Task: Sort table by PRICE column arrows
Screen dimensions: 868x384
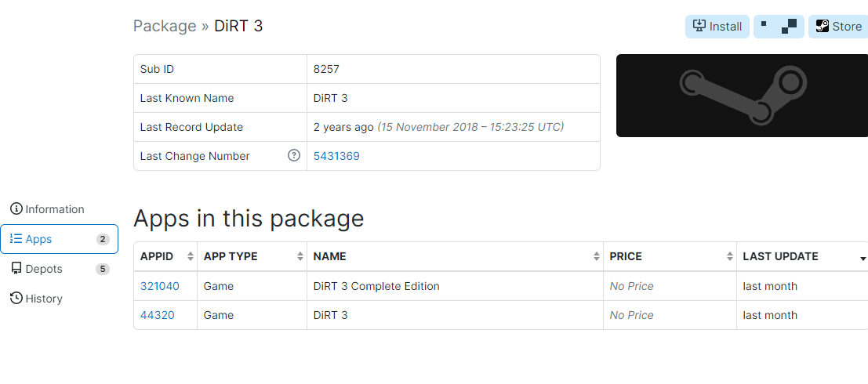Action: point(730,257)
